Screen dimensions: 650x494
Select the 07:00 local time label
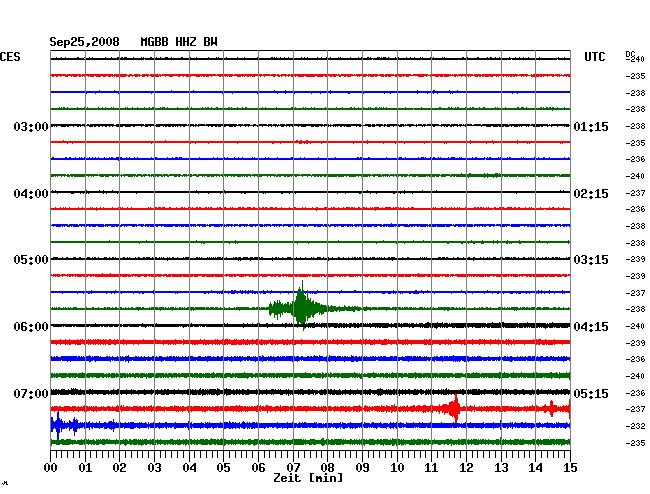31,393
